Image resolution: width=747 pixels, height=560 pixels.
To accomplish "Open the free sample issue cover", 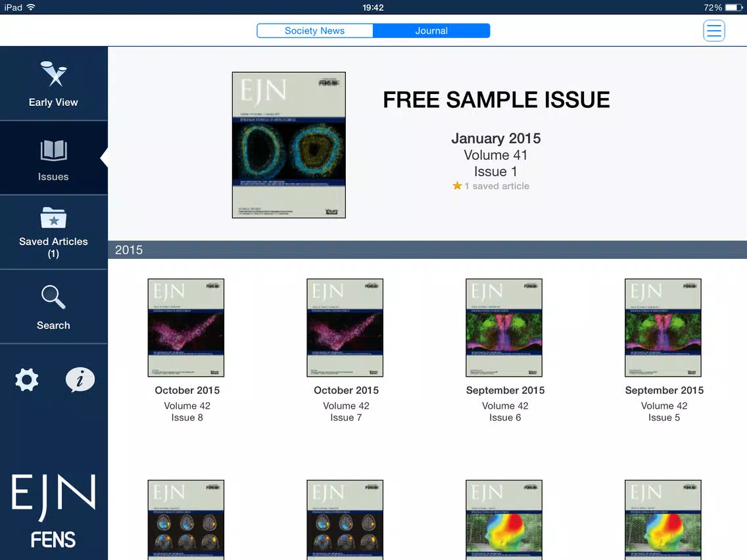I will point(289,145).
